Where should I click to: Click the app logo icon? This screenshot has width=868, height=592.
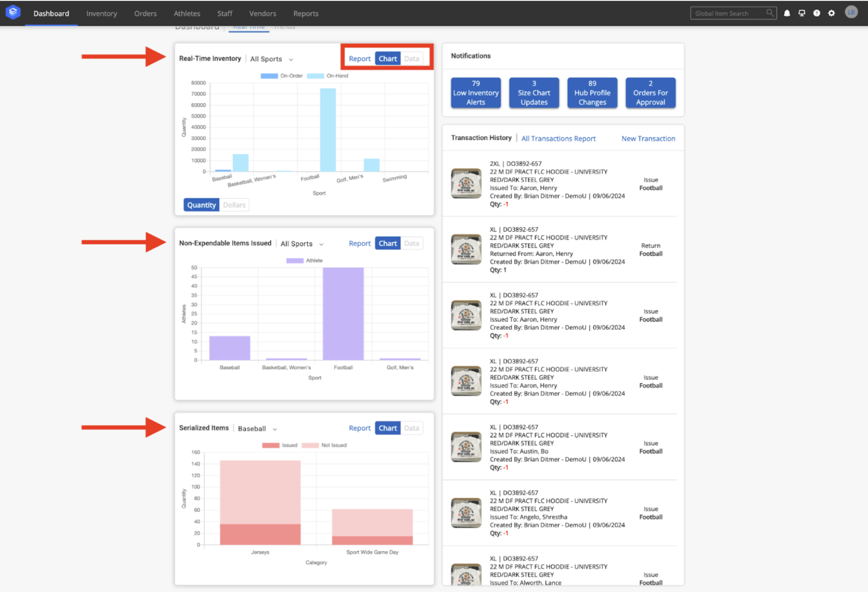pos(13,12)
